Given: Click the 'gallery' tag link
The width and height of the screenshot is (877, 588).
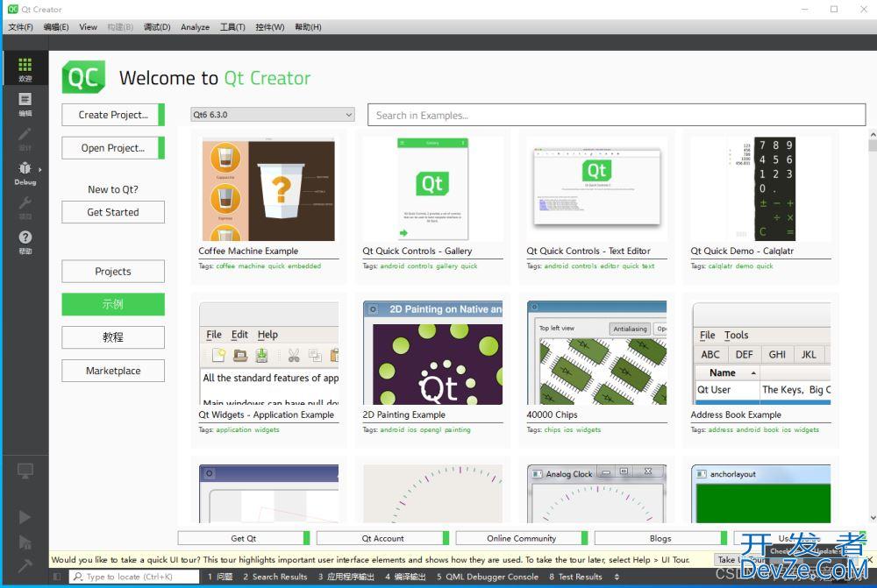Looking at the screenshot, I should (447, 266).
